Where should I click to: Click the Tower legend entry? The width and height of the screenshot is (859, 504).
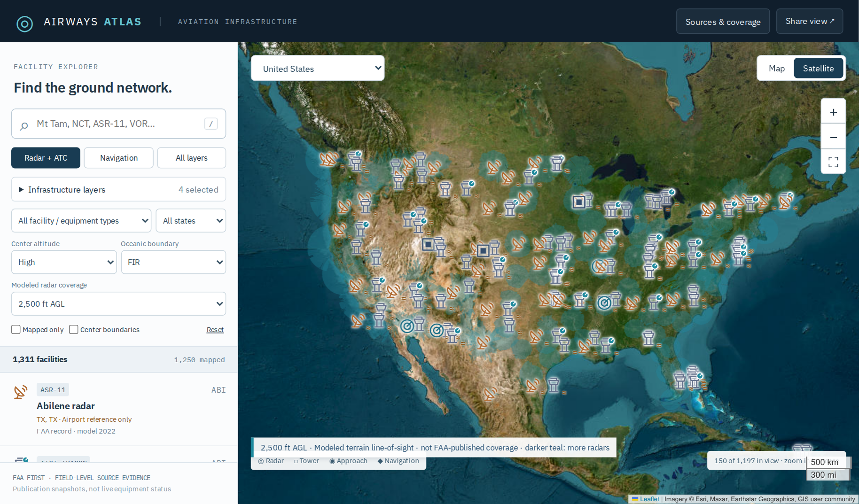[306, 461]
